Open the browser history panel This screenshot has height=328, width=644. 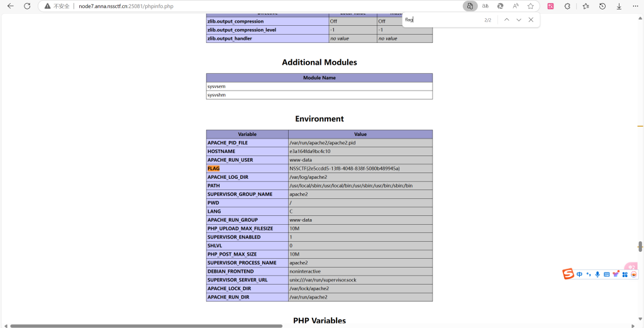coord(602,6)
